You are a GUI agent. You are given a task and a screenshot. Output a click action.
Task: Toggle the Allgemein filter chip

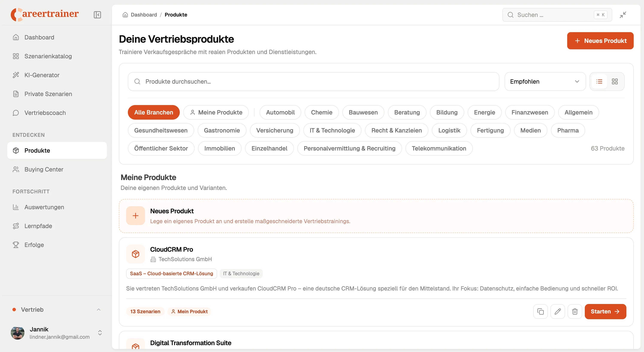click(x=579, y=112)
